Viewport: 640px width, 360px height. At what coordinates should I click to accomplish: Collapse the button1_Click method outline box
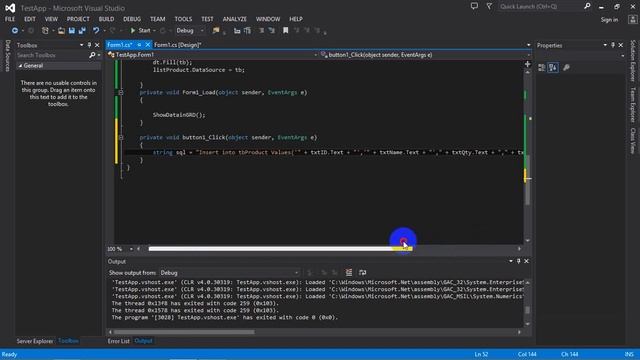pos(121,138)
